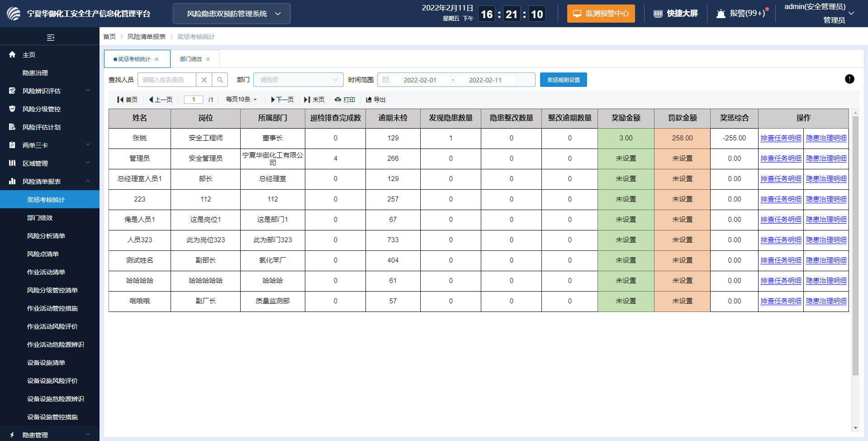Screen dimensions: 868x441
Task: Close the 部门绩效 tab
Action: [x=208, y=59]
